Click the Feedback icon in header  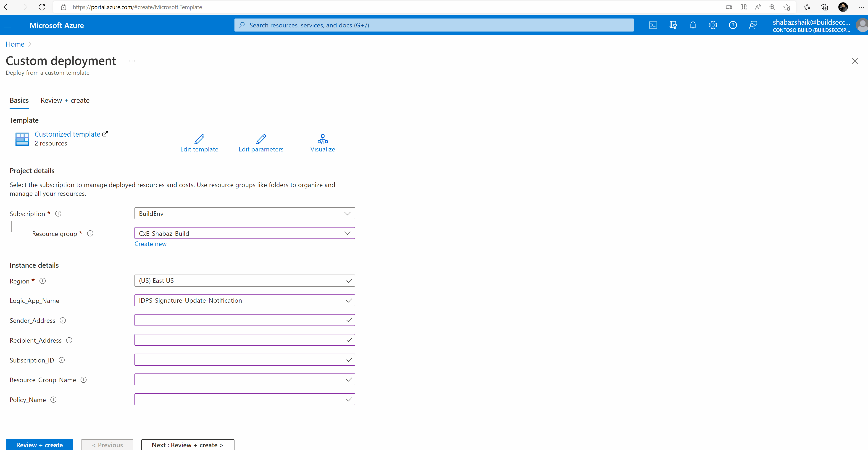tap(753, 25)
